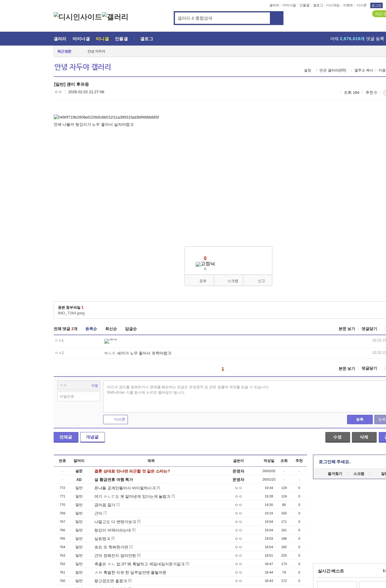The height and width of the screenshot is (588, 386).
Task: Toggle the green 야간 모드 switch
Action: (379, 14)
